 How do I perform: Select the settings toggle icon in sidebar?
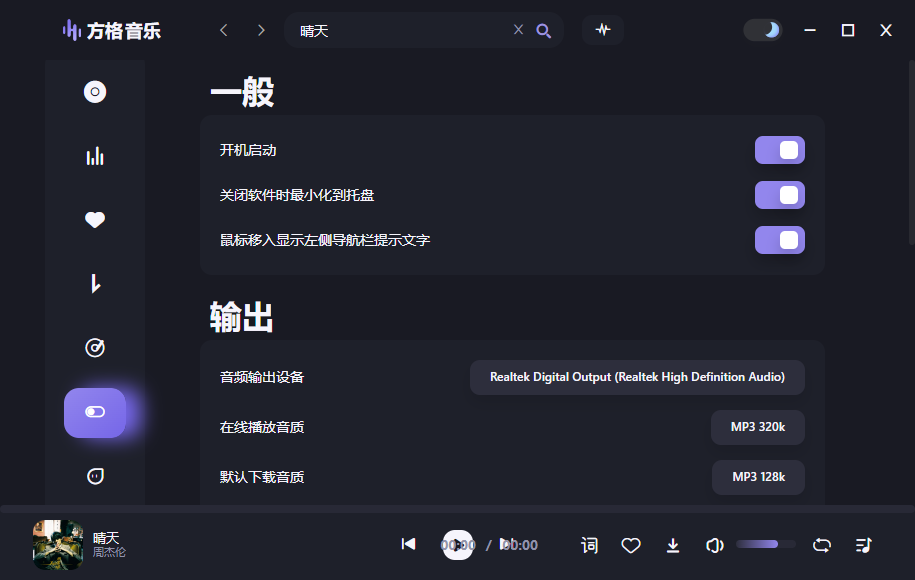pos(95,413)
